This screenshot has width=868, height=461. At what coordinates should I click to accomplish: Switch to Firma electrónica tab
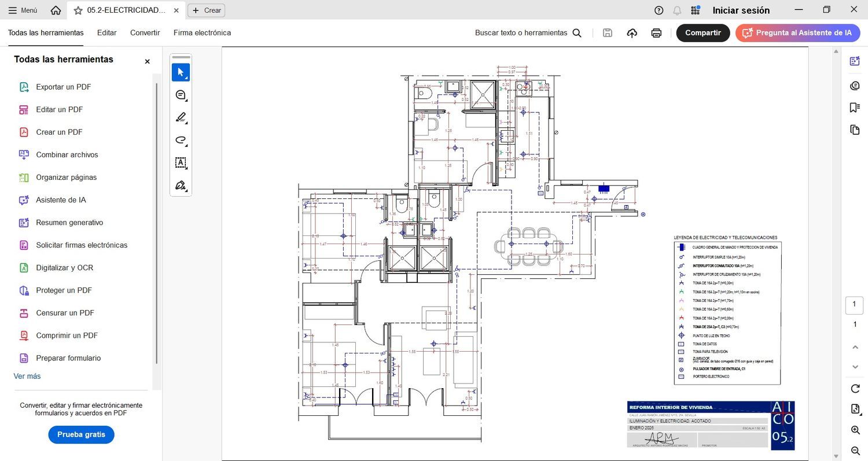point(202,33)
